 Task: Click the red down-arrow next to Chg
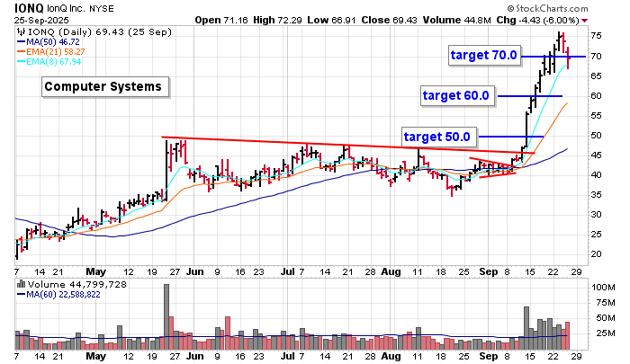[586, 19]
